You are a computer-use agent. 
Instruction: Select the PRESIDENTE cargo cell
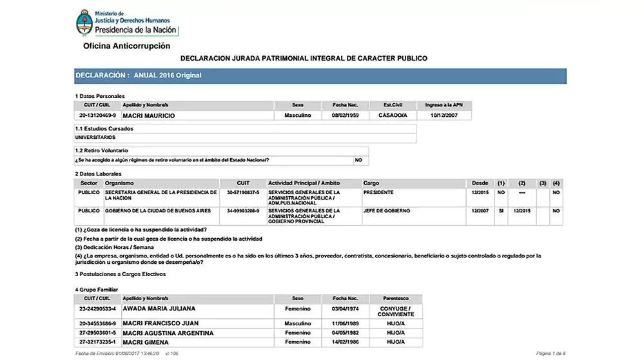click(378, 192)
